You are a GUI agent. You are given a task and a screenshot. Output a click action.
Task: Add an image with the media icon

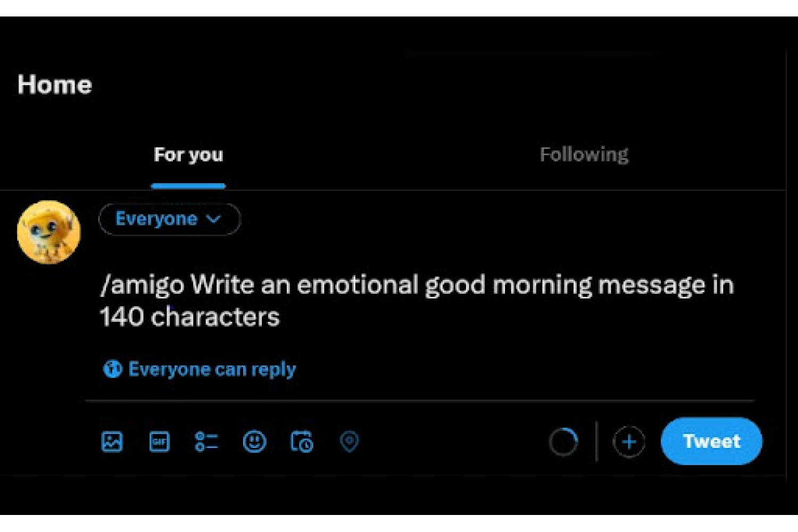click(x=112, y=442)
